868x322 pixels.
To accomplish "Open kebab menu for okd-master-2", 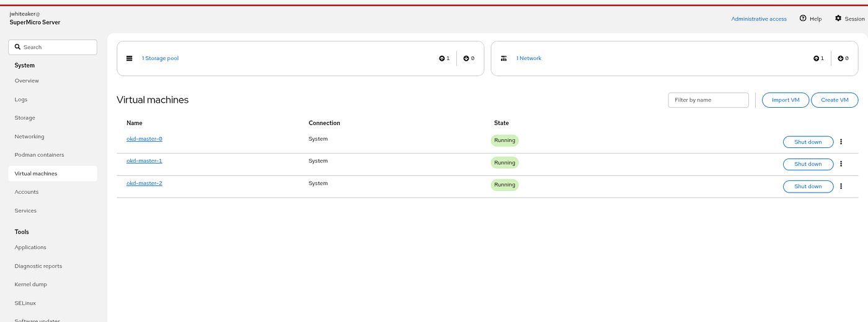I will point(841,186).
